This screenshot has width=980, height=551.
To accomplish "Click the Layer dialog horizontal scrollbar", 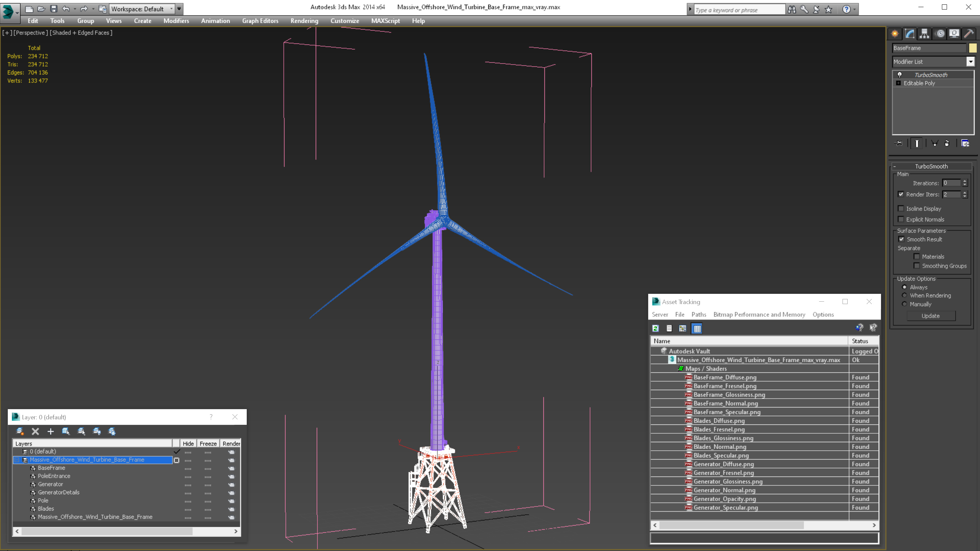I will pyautogui.click(x=126, y=531).
